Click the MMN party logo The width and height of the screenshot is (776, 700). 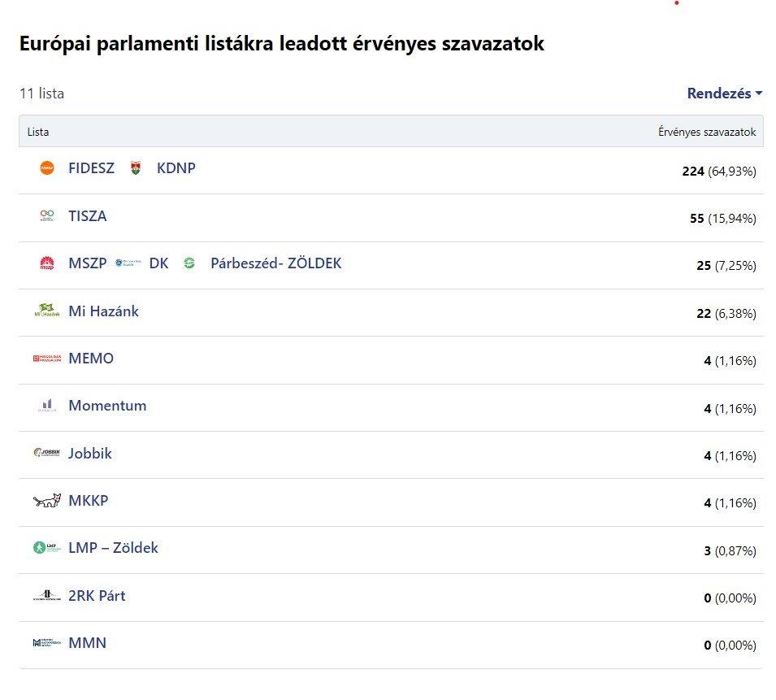(x=47, y=642)
